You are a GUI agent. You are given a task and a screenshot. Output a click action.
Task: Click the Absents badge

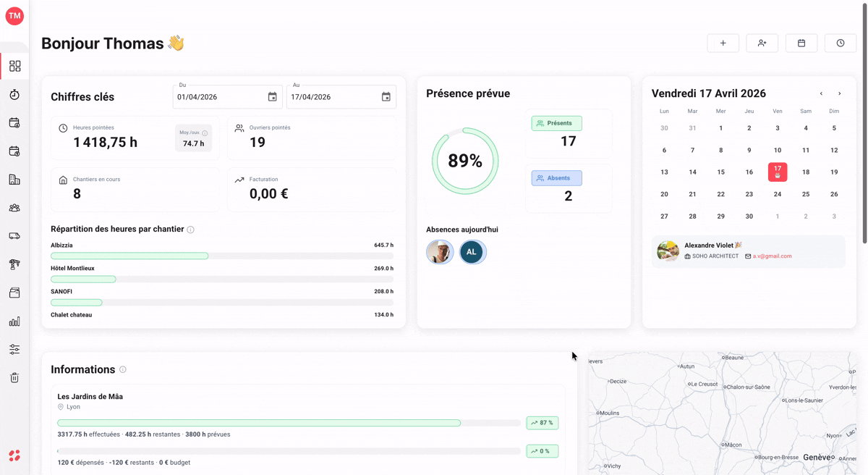tap(557, 178)
